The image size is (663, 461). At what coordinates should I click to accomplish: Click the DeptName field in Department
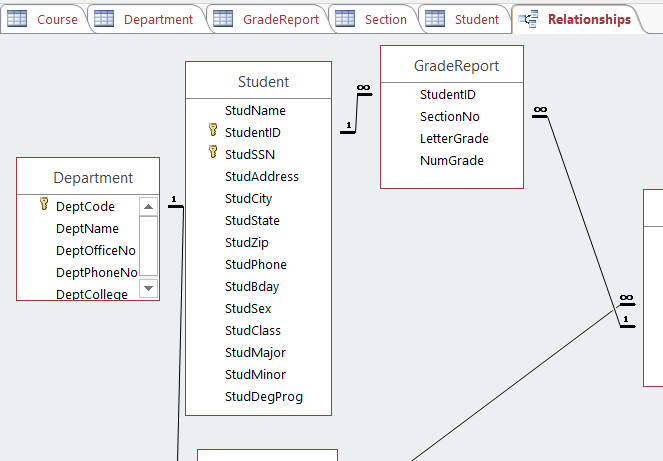(x=87, y=228)
